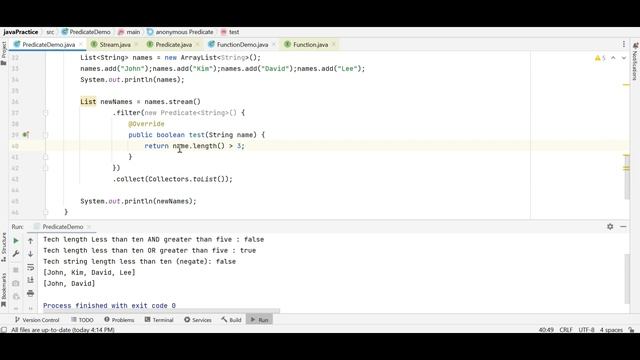Open Terminal tool window
This screenshot has width=640, height=360.
point(159,320)
